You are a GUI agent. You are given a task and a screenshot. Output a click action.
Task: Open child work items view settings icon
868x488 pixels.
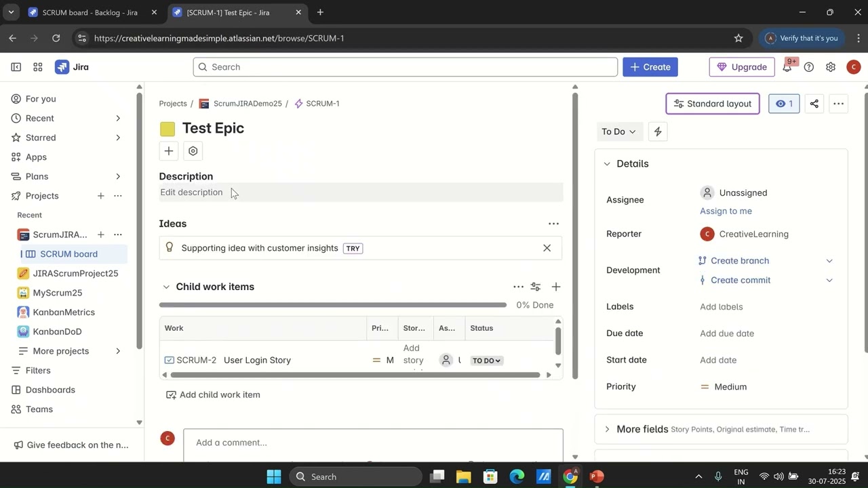(536, 287)
